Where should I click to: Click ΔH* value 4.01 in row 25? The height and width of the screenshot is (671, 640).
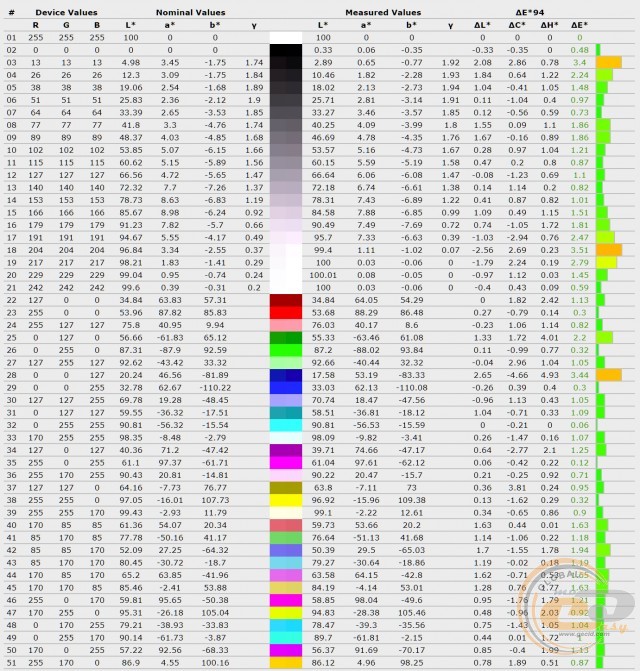pyautogui.click(x=549, y=338)
